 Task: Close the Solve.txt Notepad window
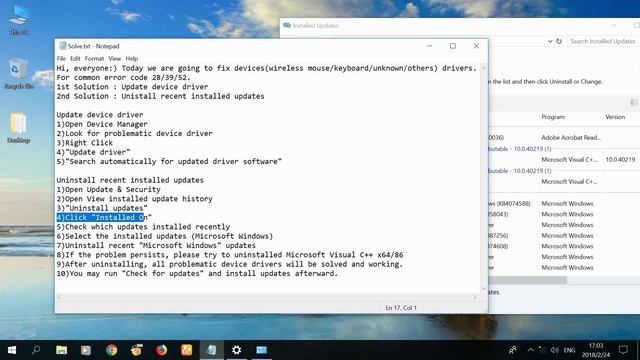coord(476,46)
